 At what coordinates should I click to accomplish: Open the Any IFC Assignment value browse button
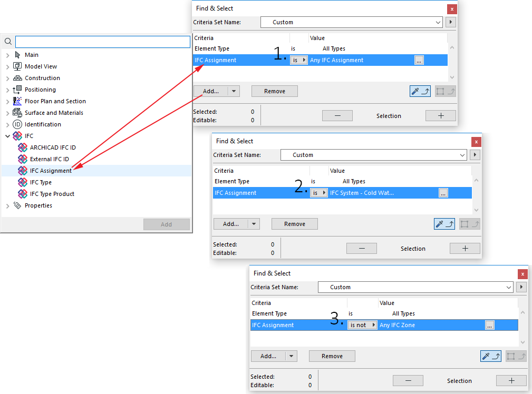419,61
